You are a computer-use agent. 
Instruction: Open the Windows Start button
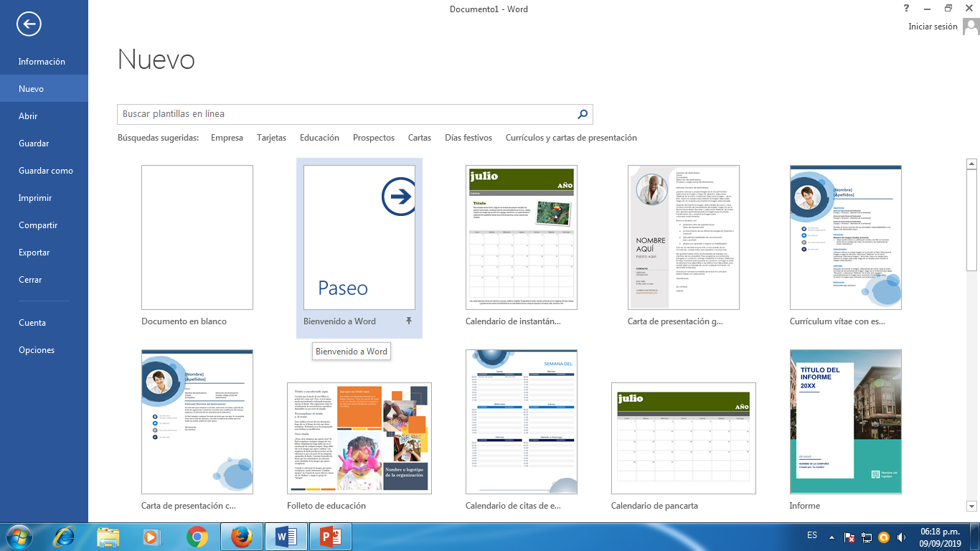pyautogui.click(x=19, y=537)
